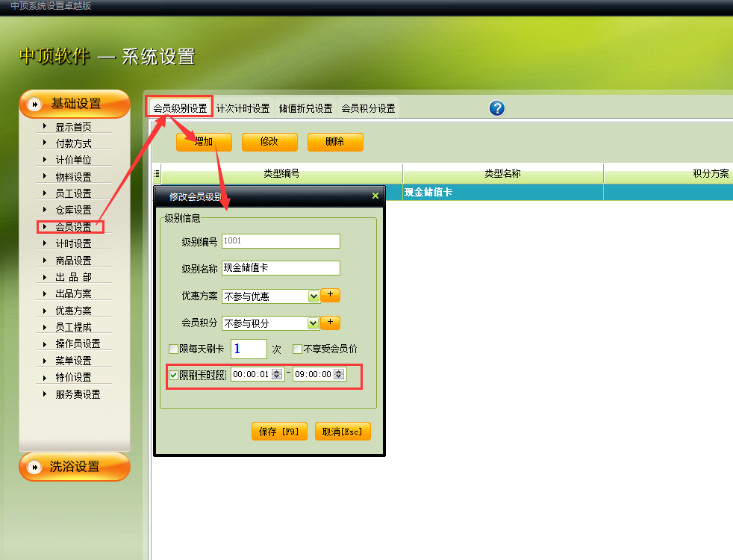
Task: Switch to the 会员积分设置 tab
Action: pos(369,108)
